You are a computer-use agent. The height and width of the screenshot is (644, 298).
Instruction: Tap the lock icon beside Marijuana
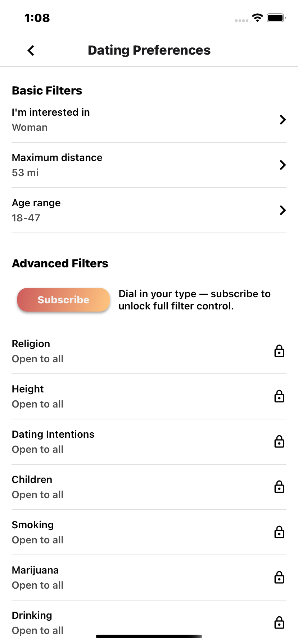[279, 578]
